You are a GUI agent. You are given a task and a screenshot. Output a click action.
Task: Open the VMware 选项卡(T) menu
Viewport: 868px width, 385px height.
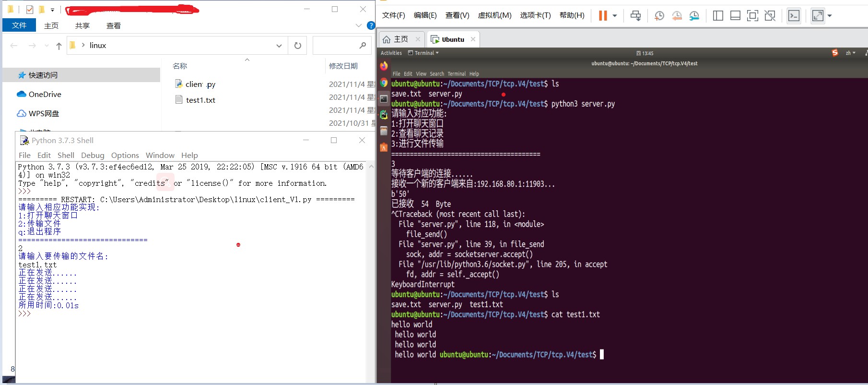pos(536,15)
